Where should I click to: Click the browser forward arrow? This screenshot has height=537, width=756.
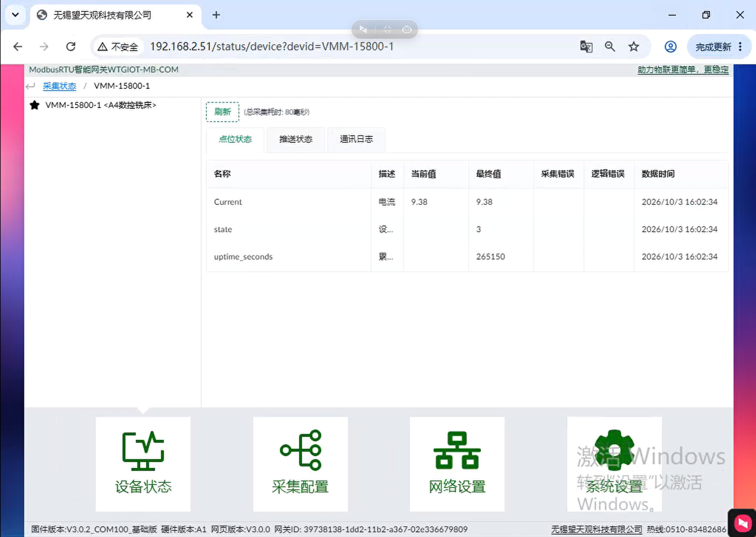tap(44, 47)
